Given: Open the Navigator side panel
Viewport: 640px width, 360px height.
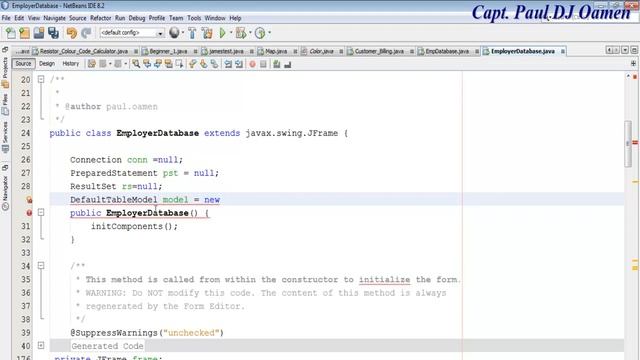Looking at the screenshot, I should tap(5, 193).
